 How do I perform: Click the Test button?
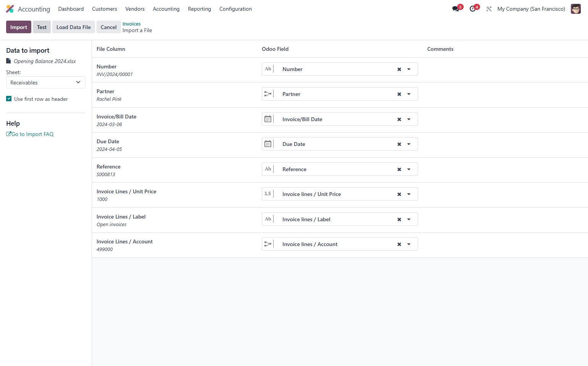tap(42, 27)
